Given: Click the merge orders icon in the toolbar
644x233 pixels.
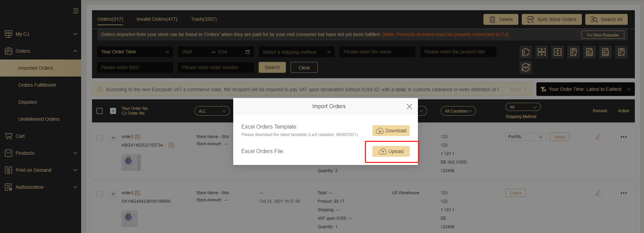Looking at the screenshot, I should click(557, 52).
